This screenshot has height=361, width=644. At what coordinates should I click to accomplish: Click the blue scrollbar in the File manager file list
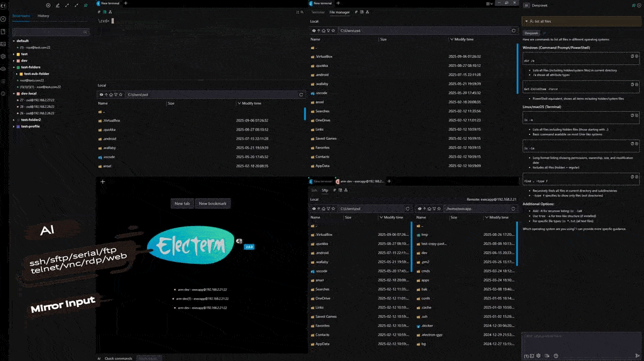tap(517, 69)
